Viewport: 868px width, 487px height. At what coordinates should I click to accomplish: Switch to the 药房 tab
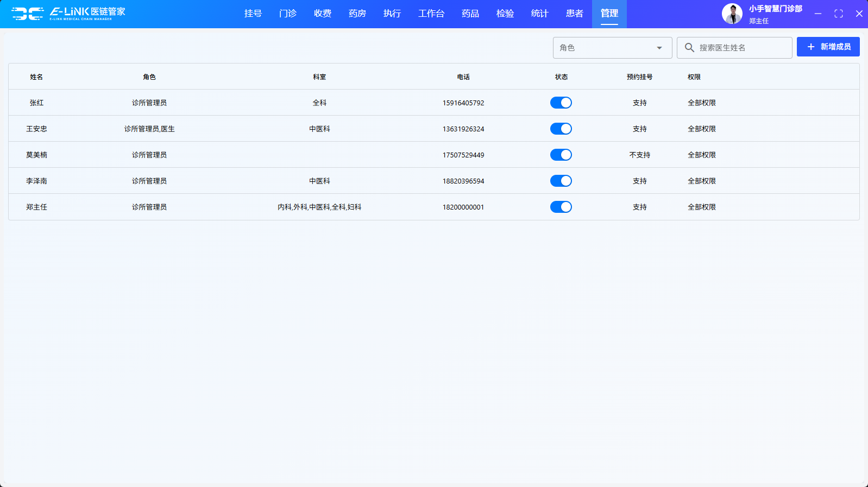pos(357,14)
